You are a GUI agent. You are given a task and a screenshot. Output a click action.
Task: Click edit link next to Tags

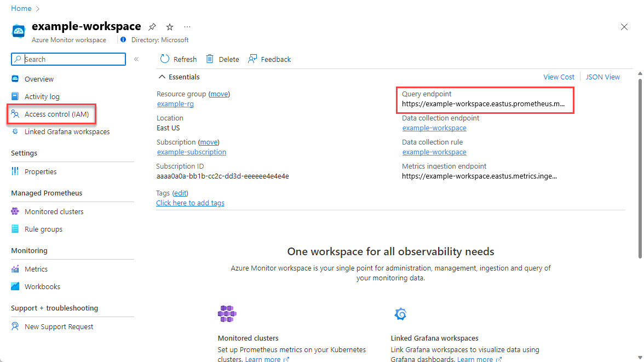pyautogui.click(x=180, y=193)
